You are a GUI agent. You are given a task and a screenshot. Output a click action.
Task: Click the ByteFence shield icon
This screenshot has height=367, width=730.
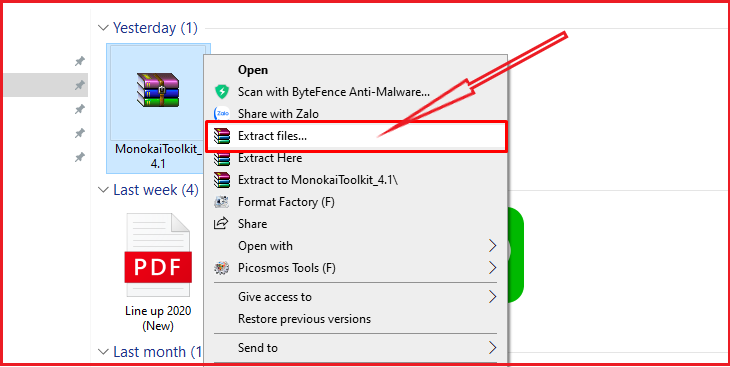point(222,91)
